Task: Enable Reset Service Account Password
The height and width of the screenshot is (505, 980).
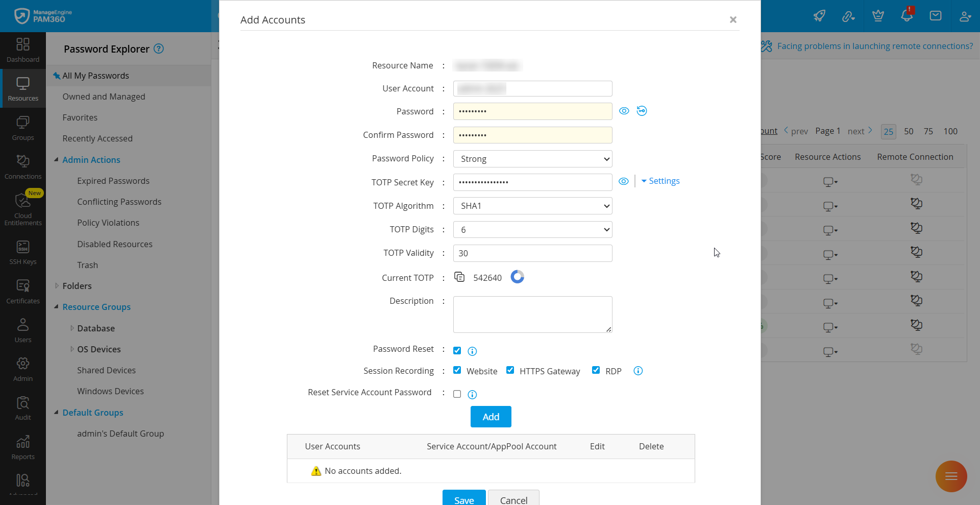Action: pyautogui.click(x=457, y=394)
